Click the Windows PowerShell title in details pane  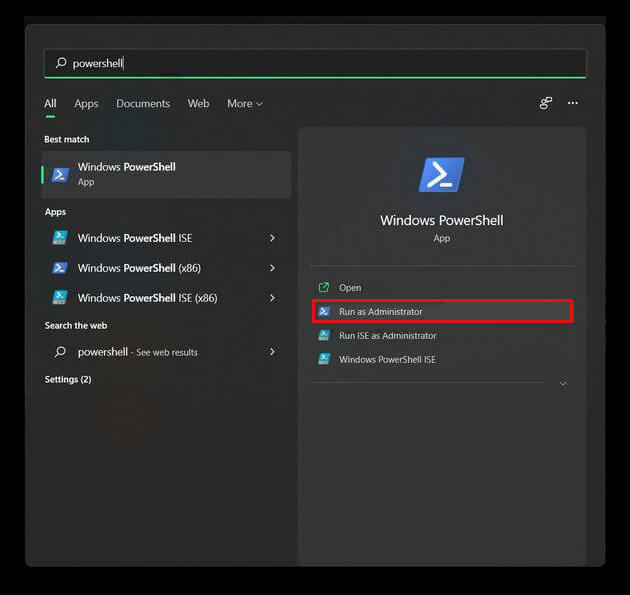[x=442, y=220]
